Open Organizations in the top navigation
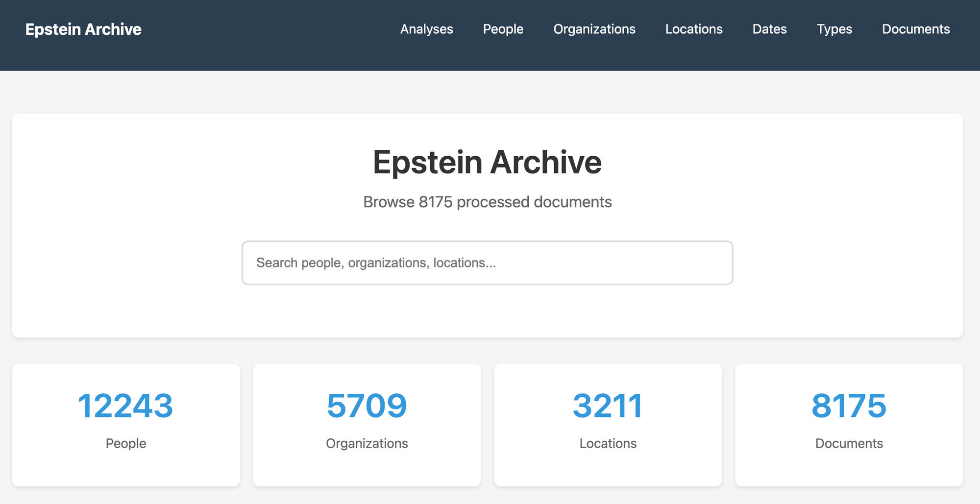The image size is (980, 504). [x=594, y=29]
